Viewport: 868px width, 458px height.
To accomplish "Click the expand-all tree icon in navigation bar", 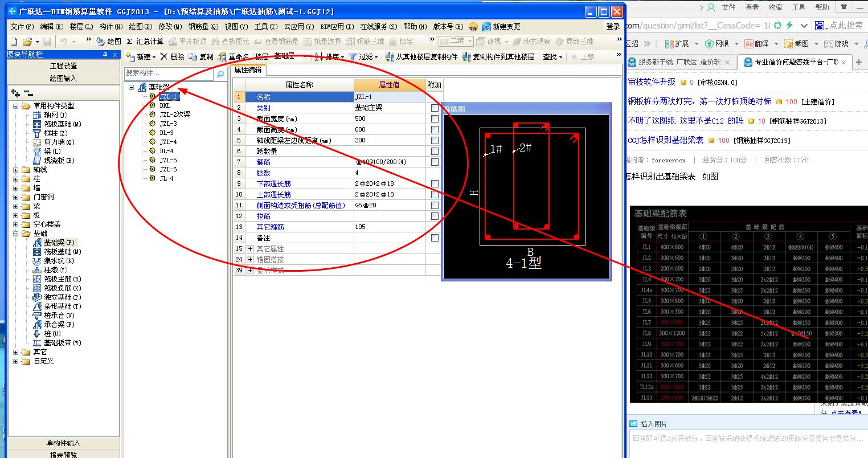I will click(15, 93).
